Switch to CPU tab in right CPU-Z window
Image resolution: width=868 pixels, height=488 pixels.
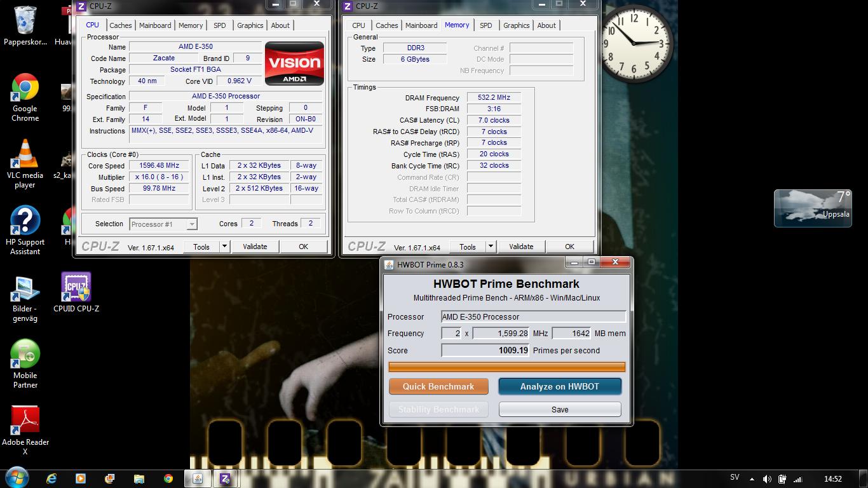(358, 25)
